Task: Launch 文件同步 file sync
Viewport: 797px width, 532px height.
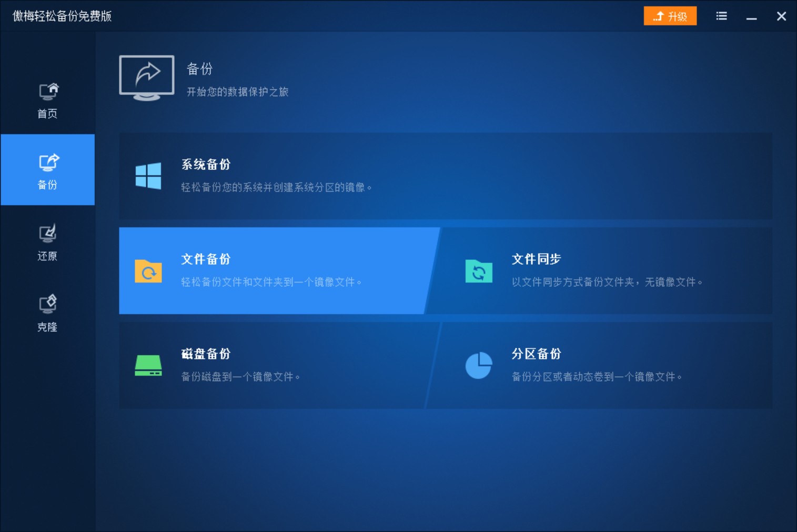Action: coord(600,271)
